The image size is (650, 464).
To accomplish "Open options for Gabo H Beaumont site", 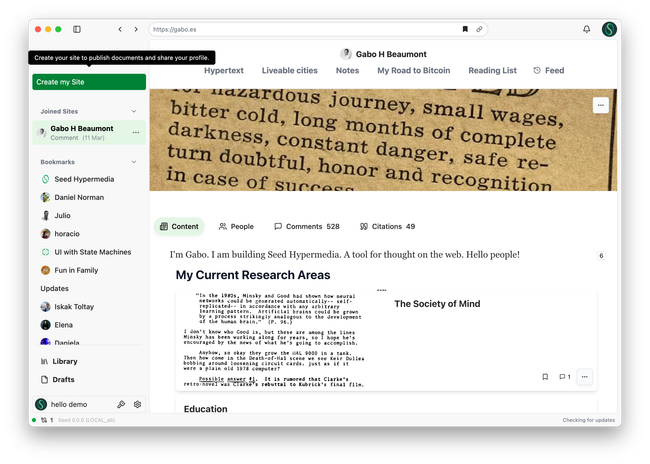I will pos(136,132).
